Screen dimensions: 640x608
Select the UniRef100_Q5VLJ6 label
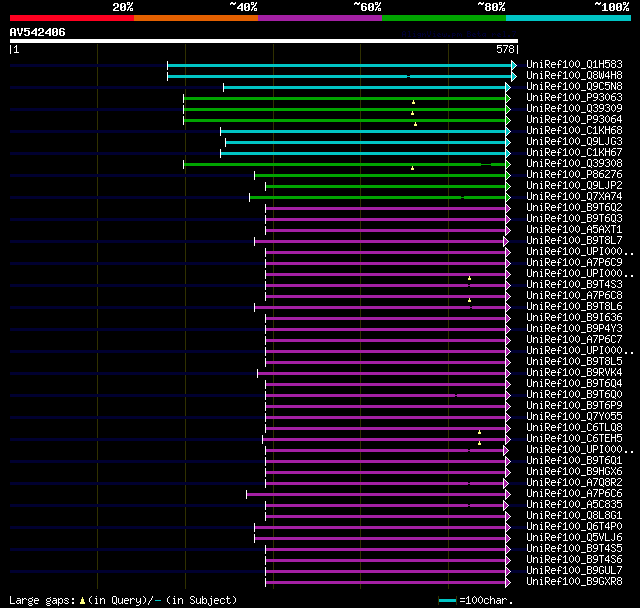574,538
